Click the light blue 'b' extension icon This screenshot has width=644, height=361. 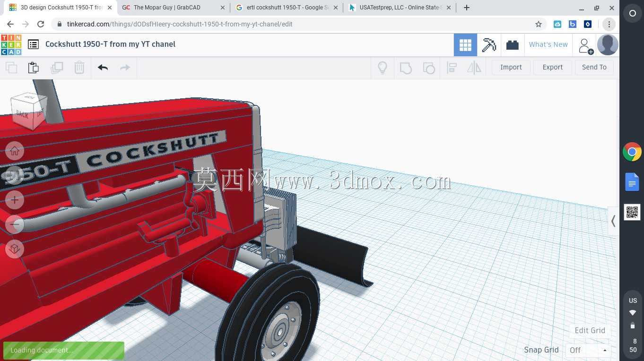[573, 24]
